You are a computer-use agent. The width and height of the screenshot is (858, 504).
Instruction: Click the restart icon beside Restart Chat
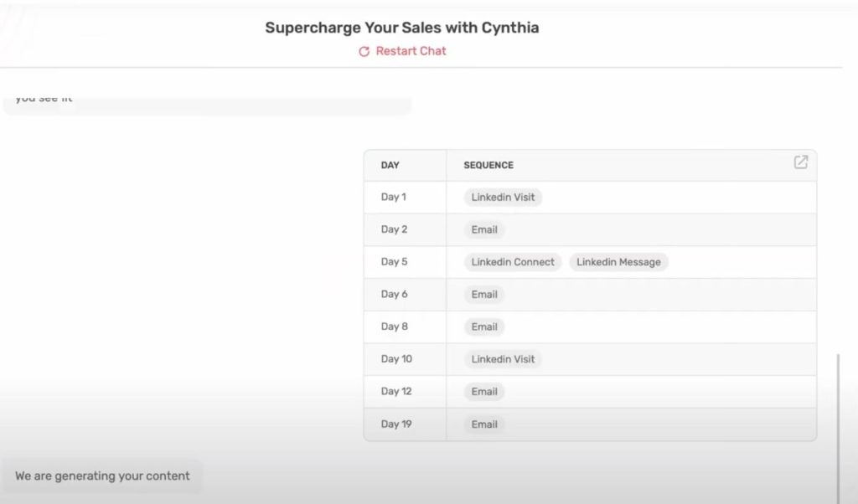(x=364, y=52)
